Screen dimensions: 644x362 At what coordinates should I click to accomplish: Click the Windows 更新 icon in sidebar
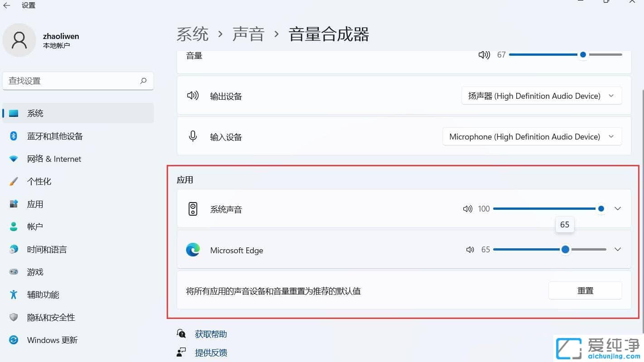click(14, 340)
